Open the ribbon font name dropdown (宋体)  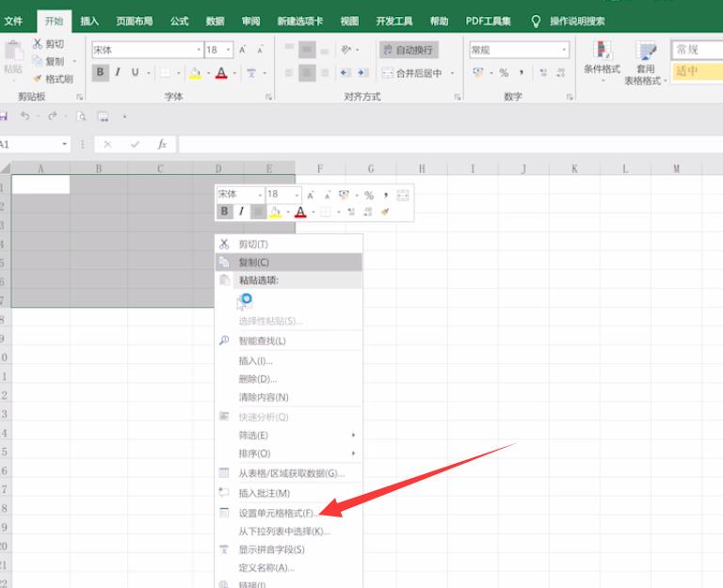pos(200,50)
